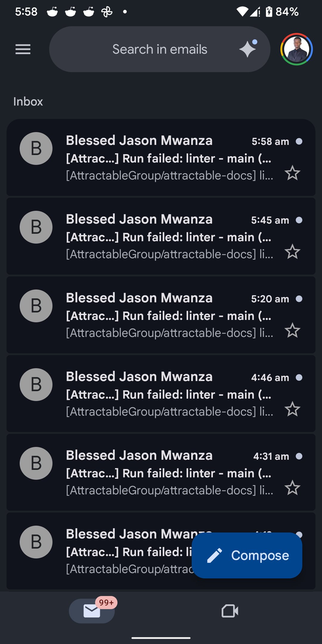Tap the Search in emails field
This screenshot has width=322, height=644.
tap(160, 49)
